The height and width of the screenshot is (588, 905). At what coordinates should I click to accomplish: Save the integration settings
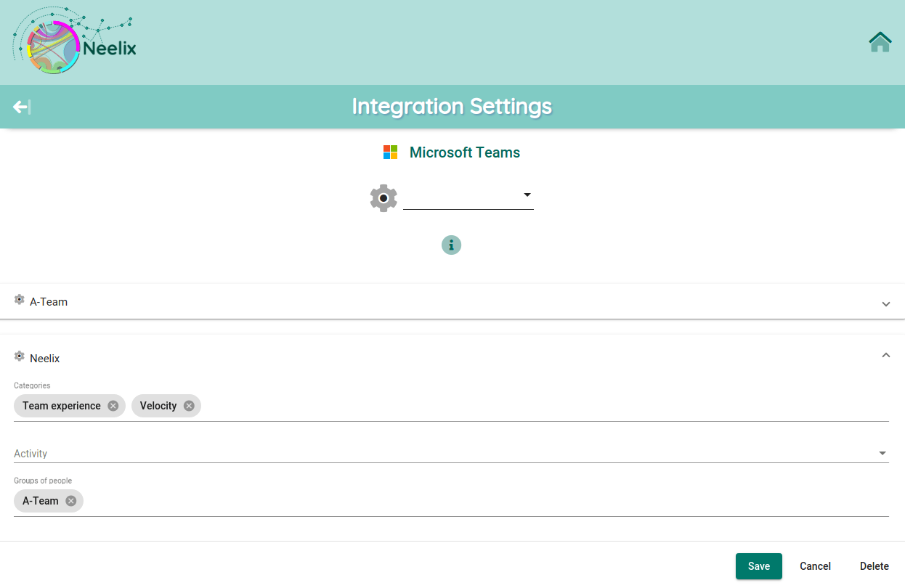click(759, 566)
